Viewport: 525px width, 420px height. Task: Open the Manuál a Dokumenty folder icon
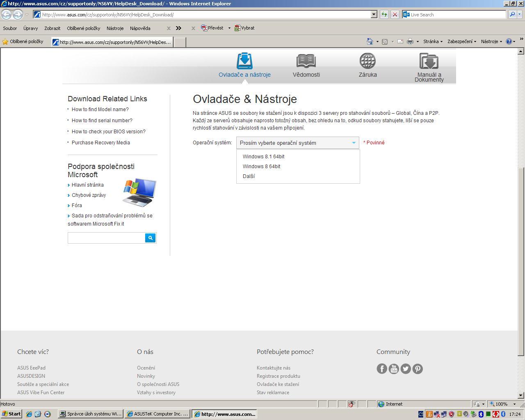[x=429, y=61]
